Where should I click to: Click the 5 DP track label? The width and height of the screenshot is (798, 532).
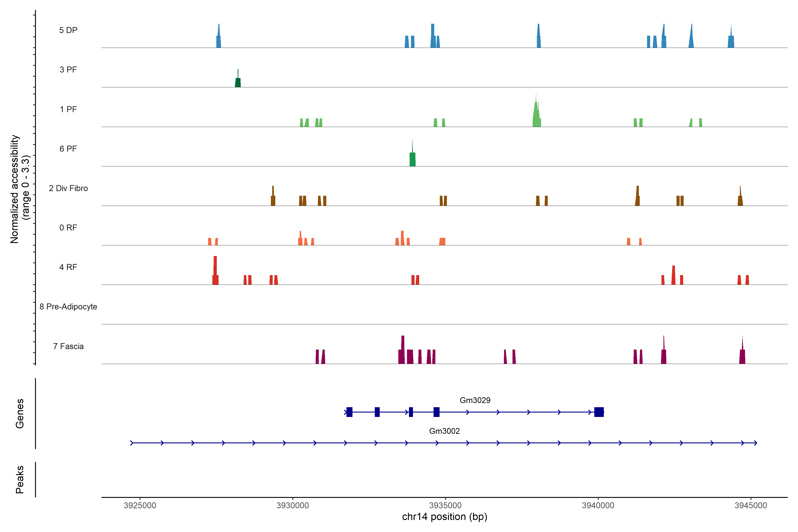[x=68, y=30]
